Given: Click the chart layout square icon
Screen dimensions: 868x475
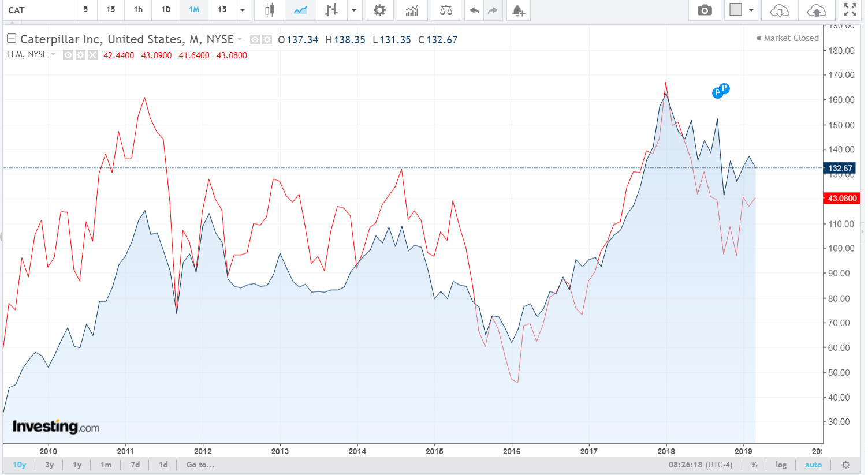Looking at the screenshot, I should (x=736, y=10).
